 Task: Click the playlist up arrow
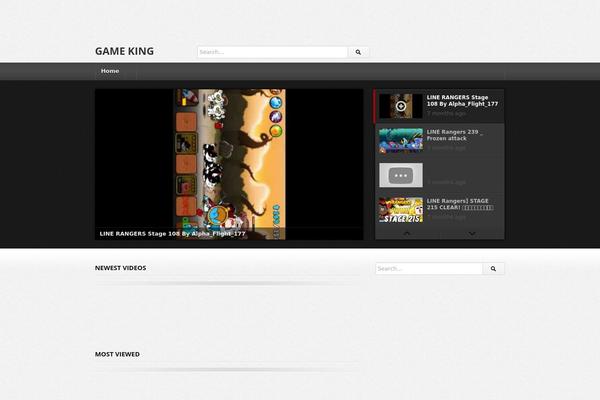[x=407, y=233]
